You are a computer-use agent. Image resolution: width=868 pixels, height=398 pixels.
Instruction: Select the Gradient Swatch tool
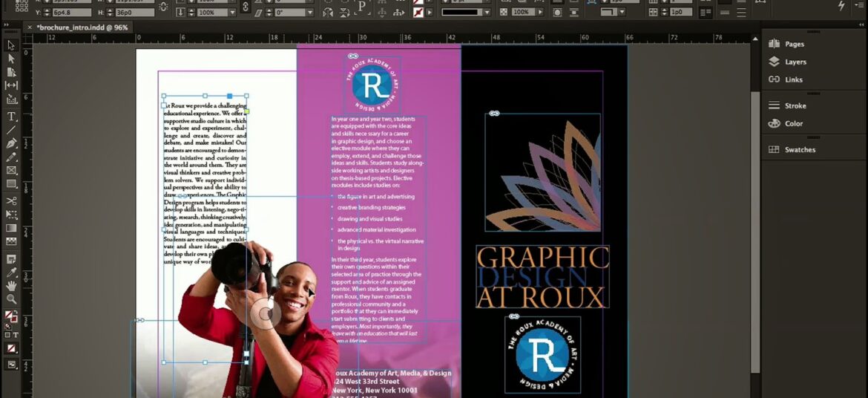[x=11, y=228]
